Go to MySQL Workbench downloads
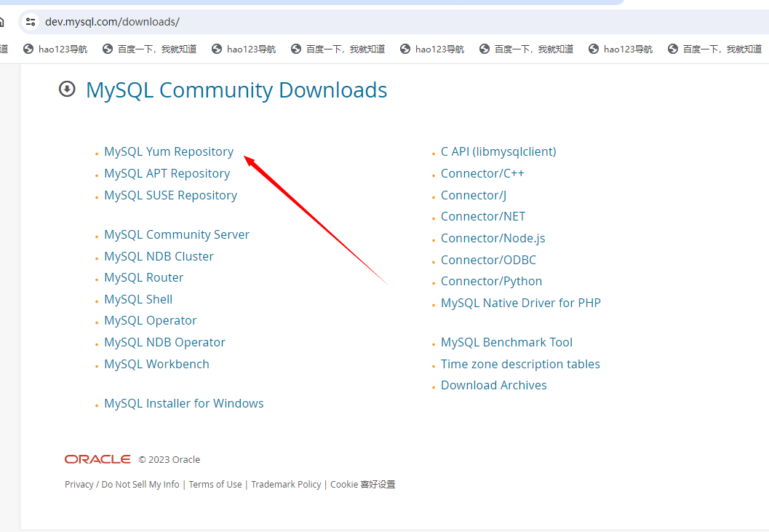Image resolution: width=769 pixels, height=532 pixels. (x=156, y=364)
